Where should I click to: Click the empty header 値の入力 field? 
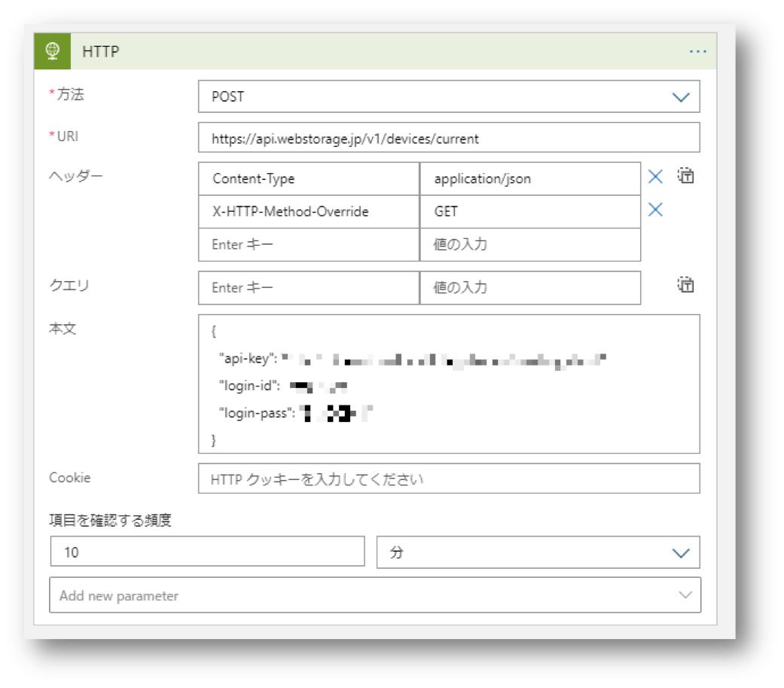coord(530,245)
